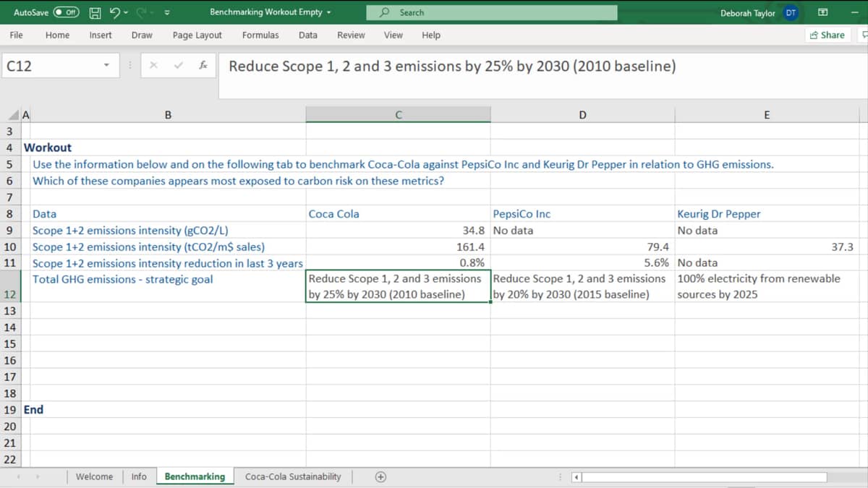The height and width of the screenshot is (488, 868).
Task: Click the Cancel (X) formula bar icon
Action: click(153, 66)
